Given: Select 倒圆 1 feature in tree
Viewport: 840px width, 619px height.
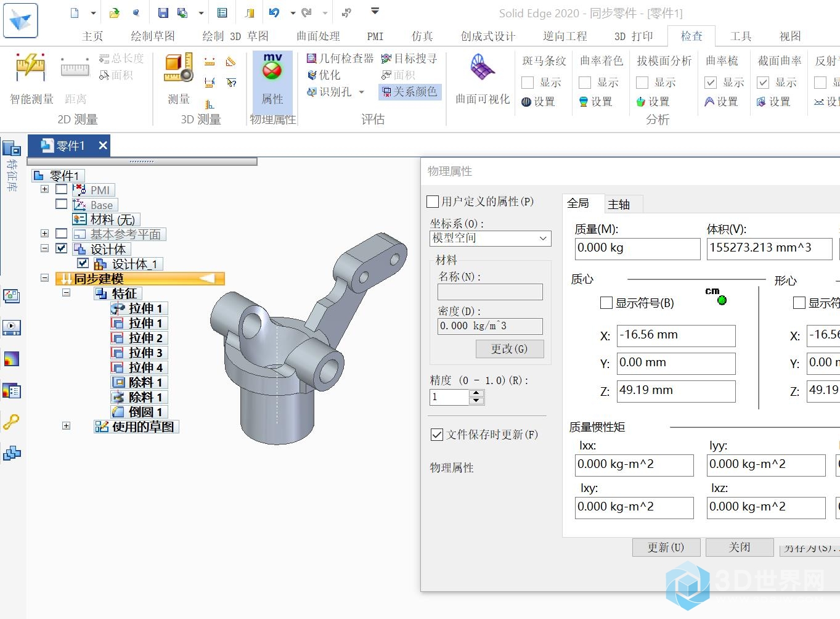Looking at the screenshot, I should [139, 412].
